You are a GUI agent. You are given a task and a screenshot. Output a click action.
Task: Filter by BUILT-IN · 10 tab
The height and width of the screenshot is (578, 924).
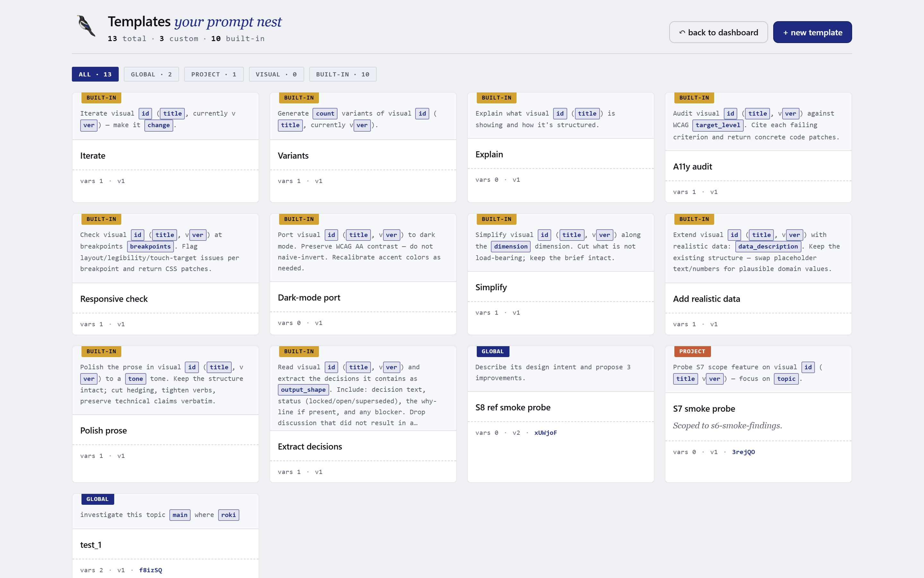(x=343, y=74)
